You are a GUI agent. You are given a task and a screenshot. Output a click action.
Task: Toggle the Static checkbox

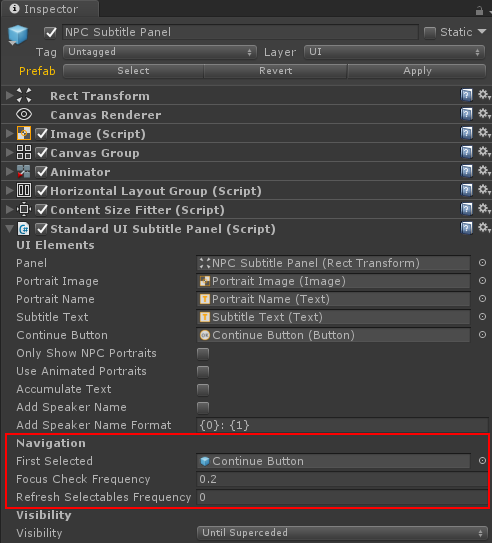tap(430, 33)
